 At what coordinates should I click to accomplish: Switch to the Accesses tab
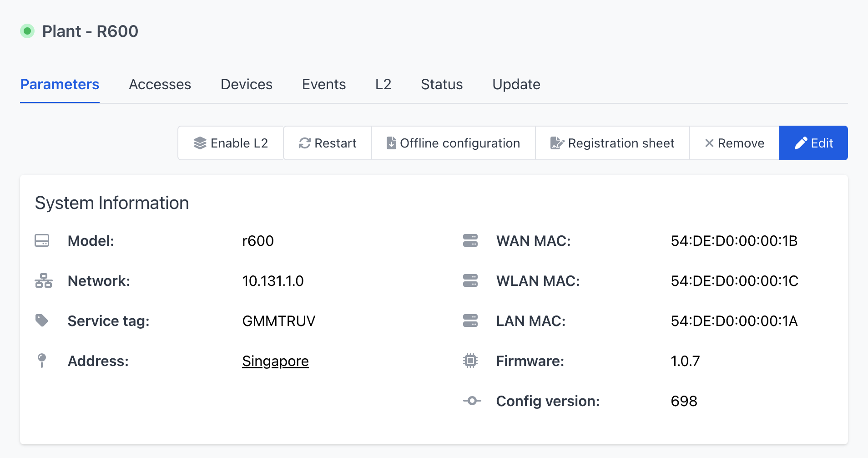[160, 84]
